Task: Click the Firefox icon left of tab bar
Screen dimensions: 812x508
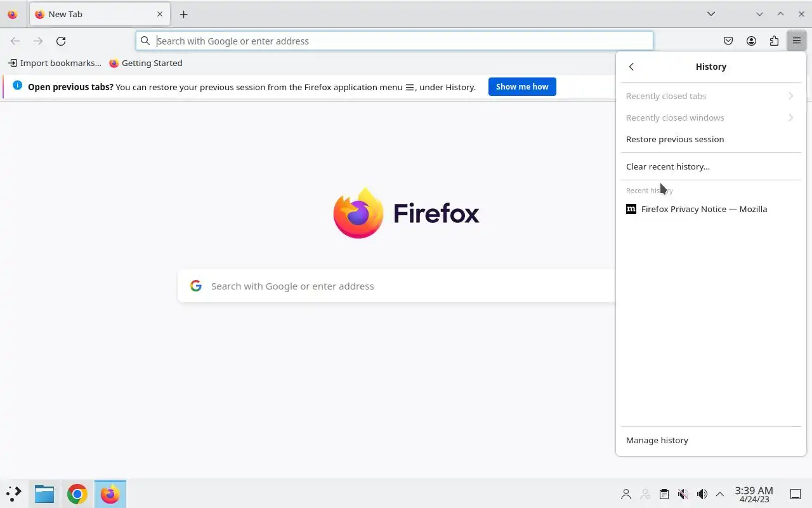Action: coord(12,14)
